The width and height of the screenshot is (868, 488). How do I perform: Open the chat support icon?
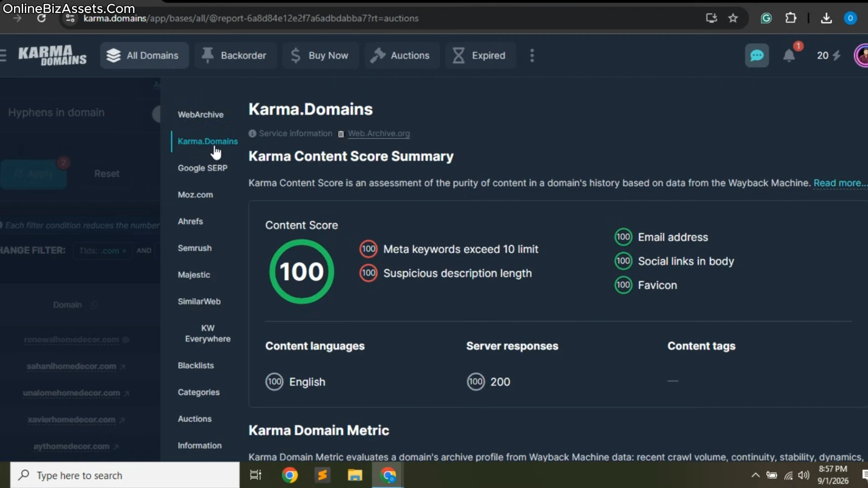(757, 56)
